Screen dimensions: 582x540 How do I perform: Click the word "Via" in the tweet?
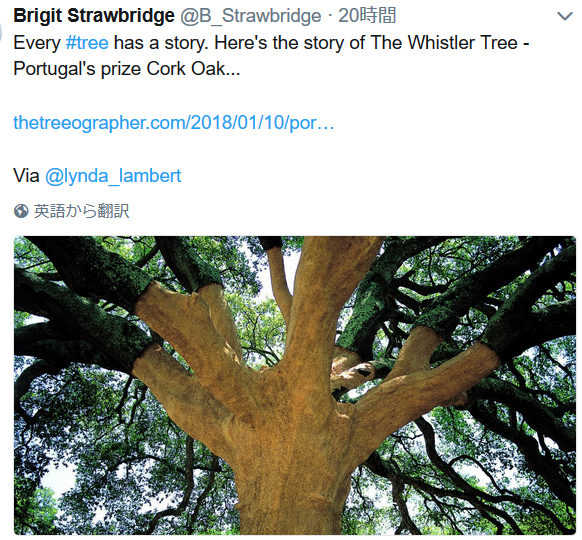click(26, 176)
